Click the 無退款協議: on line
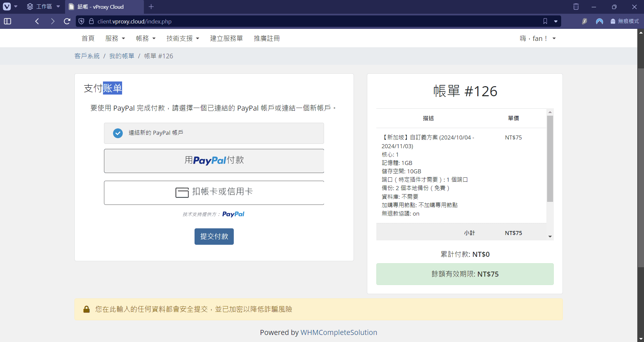644x342 pixels. pos(400,214)
